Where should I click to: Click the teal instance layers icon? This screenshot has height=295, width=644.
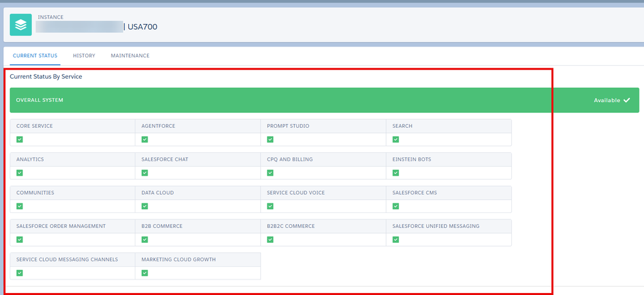click(x=21, y=25)
